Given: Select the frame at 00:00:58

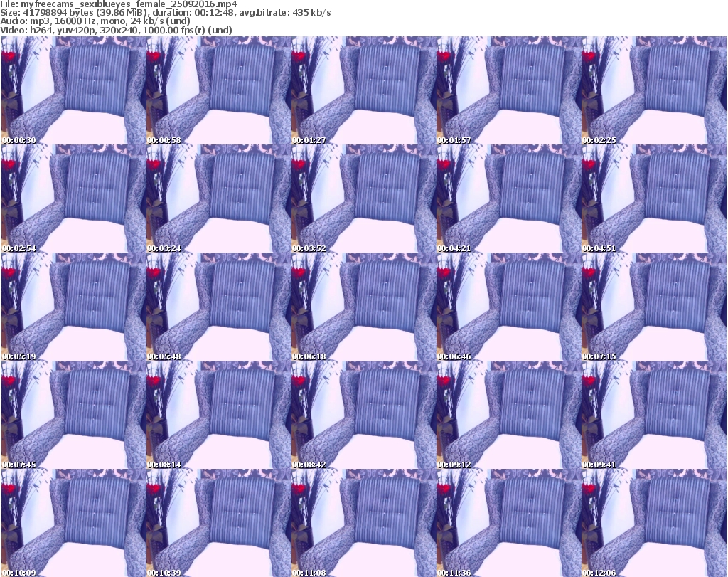Looking at the screenshot, I should [x=218, y=90].
